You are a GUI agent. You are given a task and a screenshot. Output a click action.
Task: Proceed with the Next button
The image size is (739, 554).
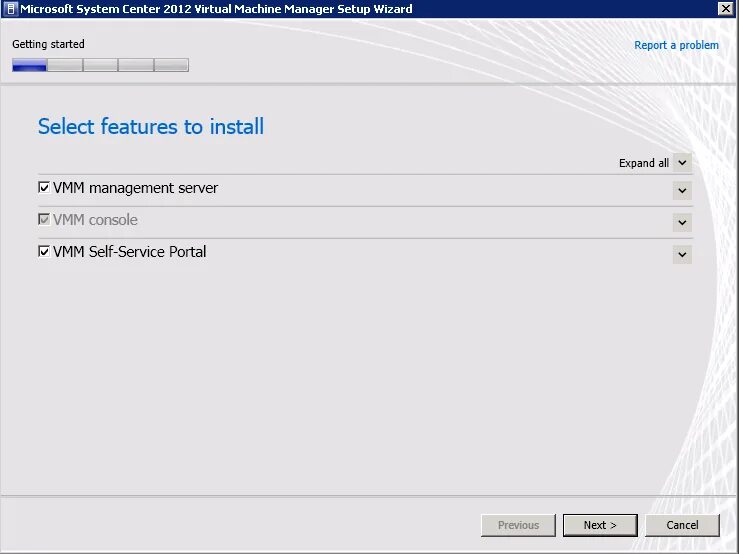600,525
